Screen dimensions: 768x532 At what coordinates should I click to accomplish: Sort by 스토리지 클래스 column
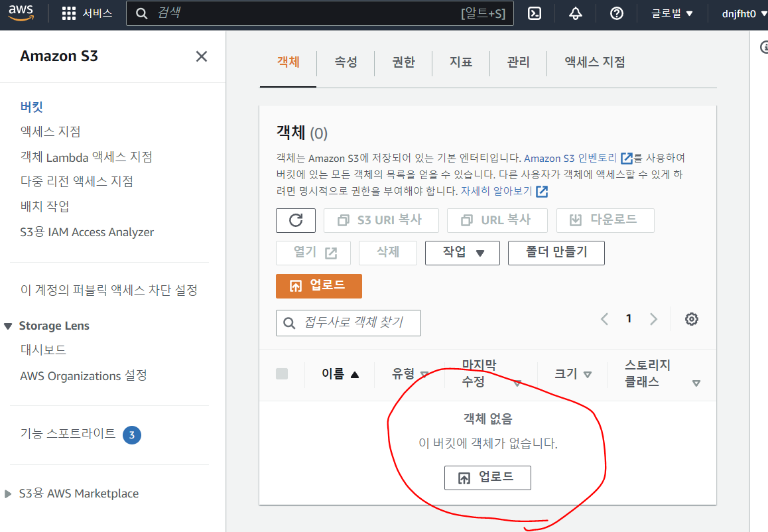[662, 373]
